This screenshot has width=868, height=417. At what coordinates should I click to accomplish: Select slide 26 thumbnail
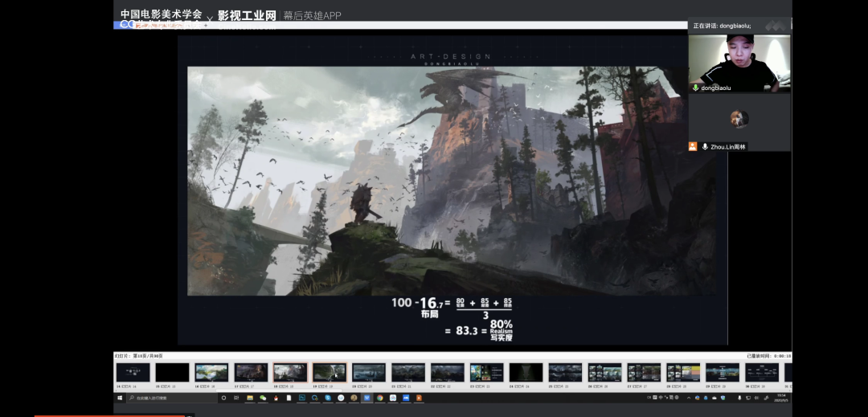click(604, 373)
